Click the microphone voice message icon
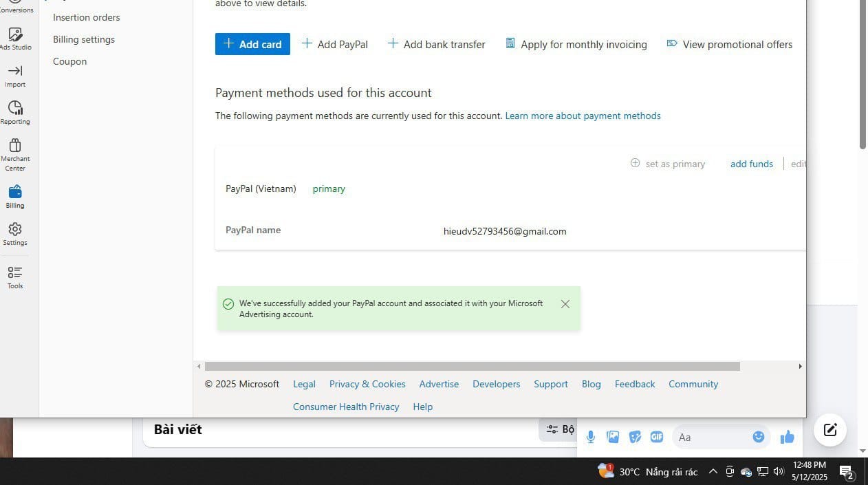868x485 pixels. click(591, 437)
